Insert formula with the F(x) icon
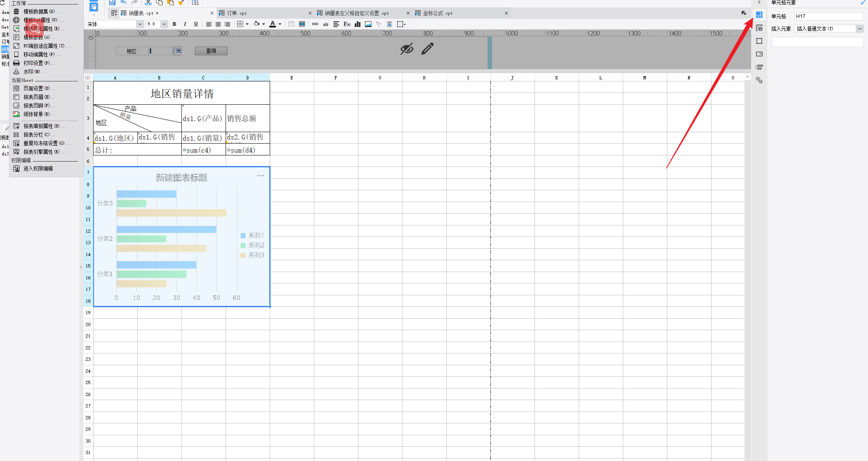868x461 pixels. click(347, 24)
